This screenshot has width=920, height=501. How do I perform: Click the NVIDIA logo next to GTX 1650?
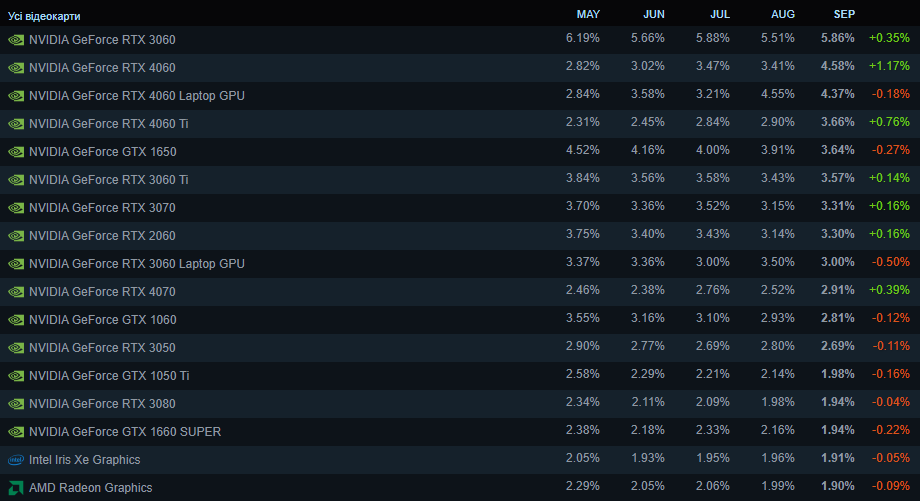[16, 152]
